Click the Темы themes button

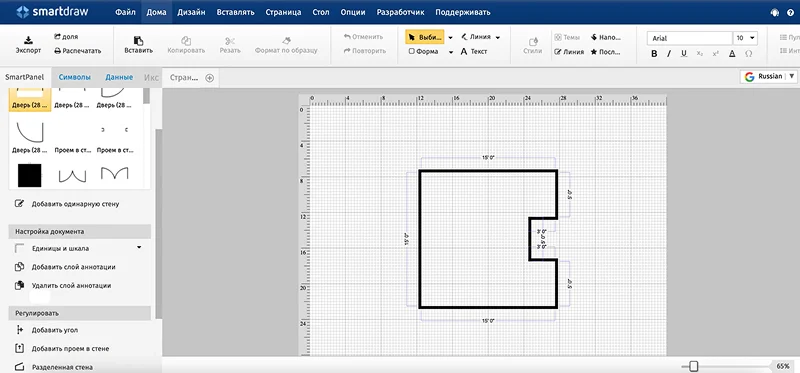point(567,37)
